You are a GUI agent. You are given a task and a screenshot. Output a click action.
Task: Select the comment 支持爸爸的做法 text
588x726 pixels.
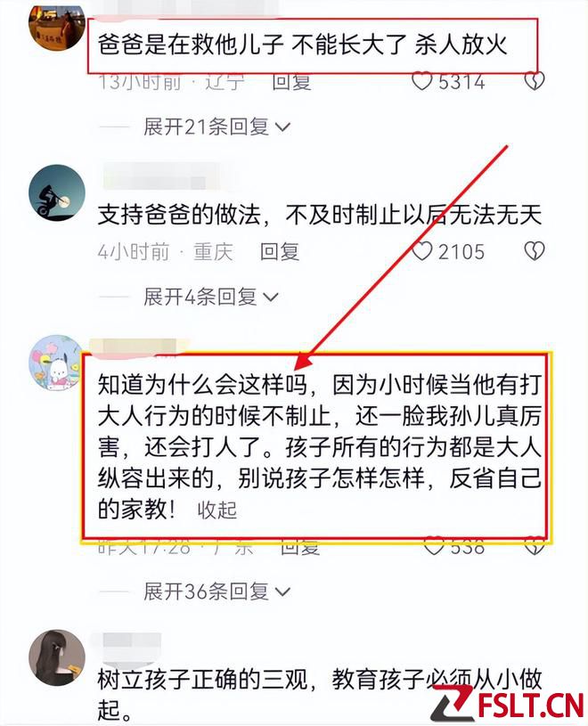point(320,216)
